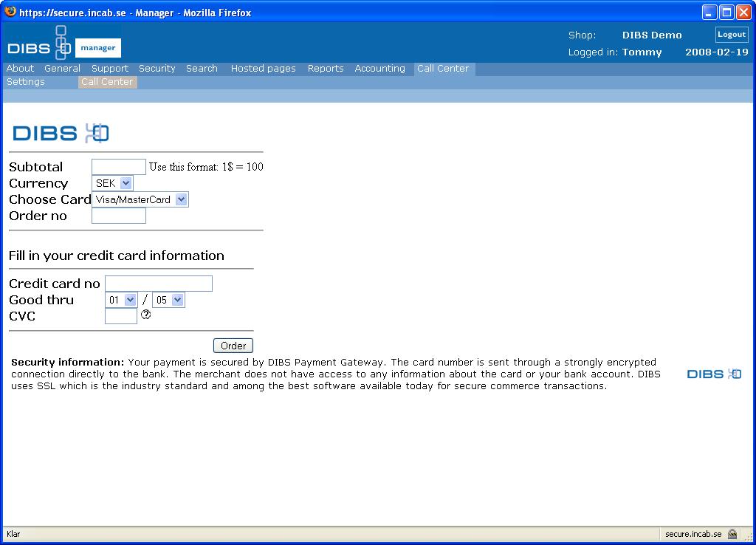This screenshot has height=545, width=756.
Task: Click the Order button
Action: [x=233, y=346]
